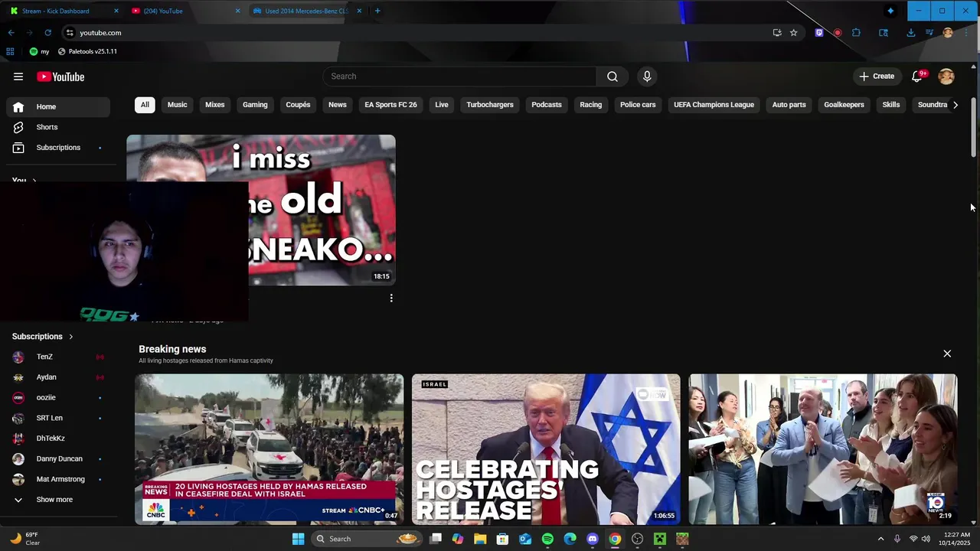Open Discord from the taskbar
The width and height of the screenshot is (980, 551).
(593, 539)
